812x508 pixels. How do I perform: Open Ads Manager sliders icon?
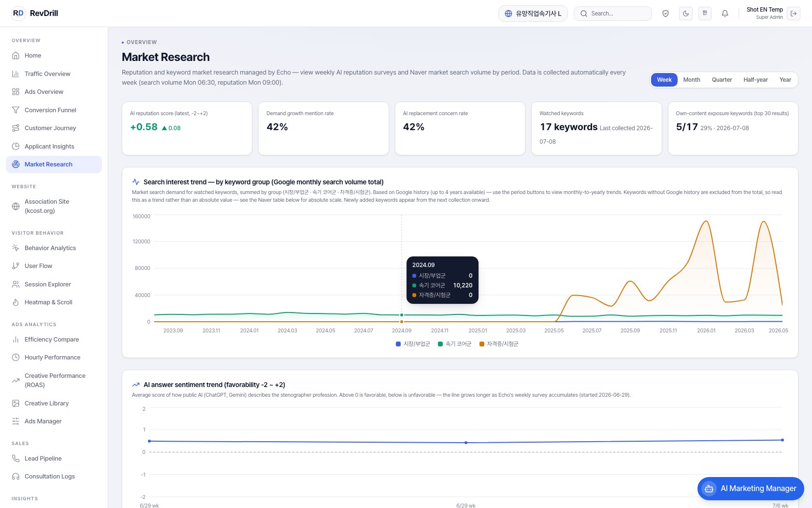[16, 421]
